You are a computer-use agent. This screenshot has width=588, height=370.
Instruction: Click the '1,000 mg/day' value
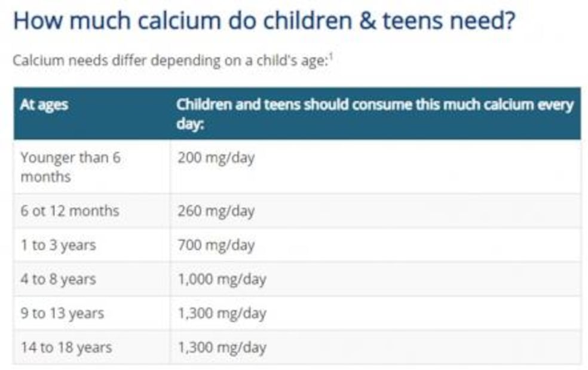(222, 279)
